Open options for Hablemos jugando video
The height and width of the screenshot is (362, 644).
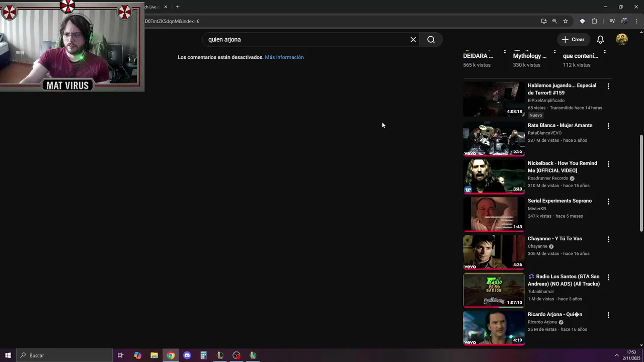coord(608,86)
